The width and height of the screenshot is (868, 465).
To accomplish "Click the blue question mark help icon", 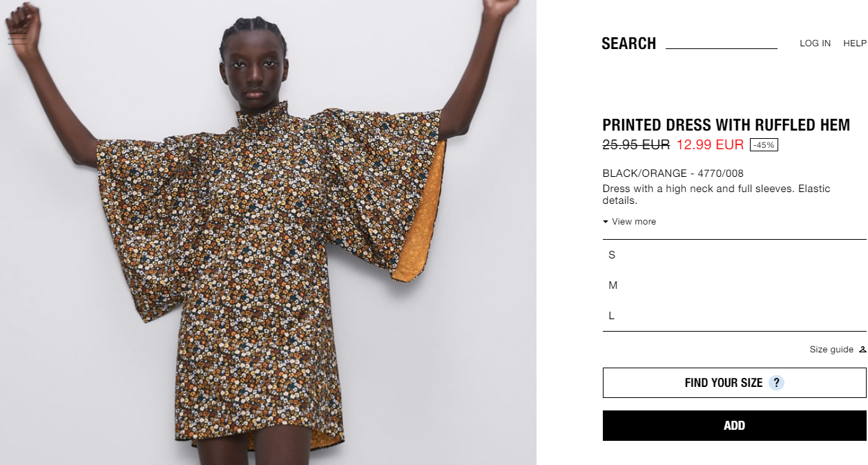I will click(776, 383).
